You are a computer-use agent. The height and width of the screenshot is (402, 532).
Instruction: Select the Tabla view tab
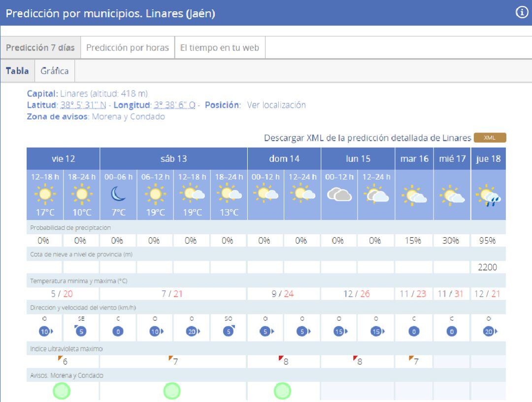pyautogui.click(x=17, y=71)
